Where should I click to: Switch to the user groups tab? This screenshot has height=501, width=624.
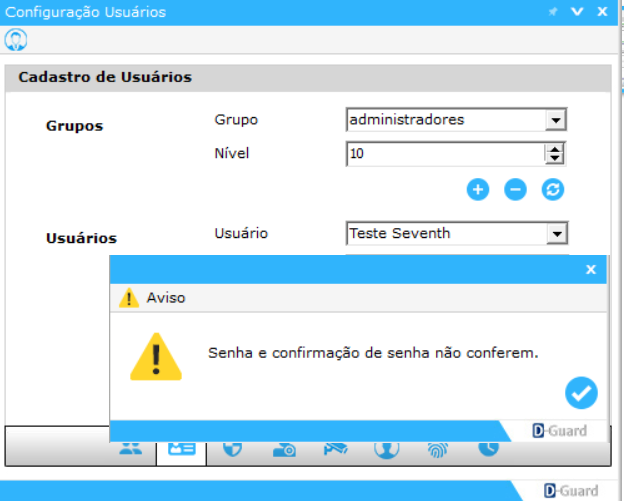[131, 449]
